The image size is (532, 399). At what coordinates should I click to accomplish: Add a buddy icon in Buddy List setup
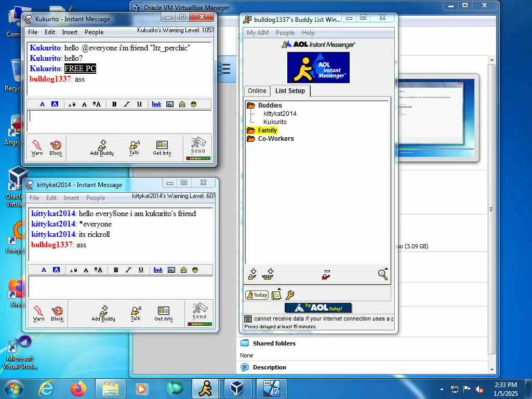pyautogui.click(x=252, y=274)
